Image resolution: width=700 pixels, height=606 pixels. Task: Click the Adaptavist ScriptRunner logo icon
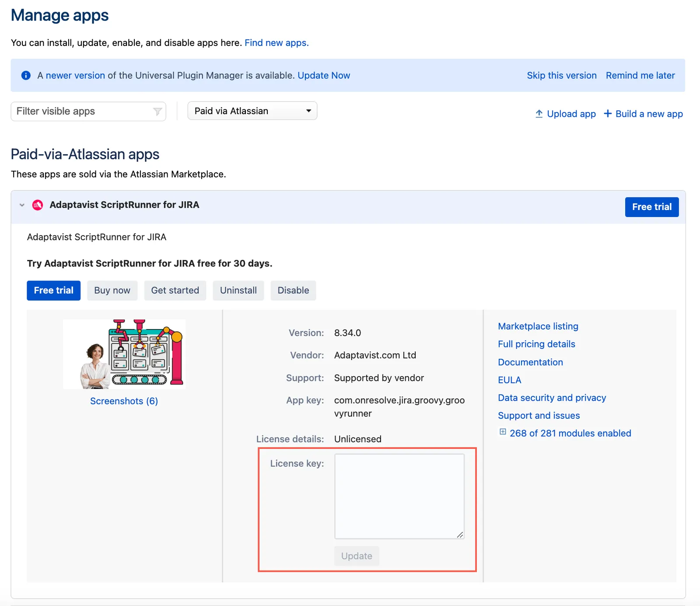[38, 205]
